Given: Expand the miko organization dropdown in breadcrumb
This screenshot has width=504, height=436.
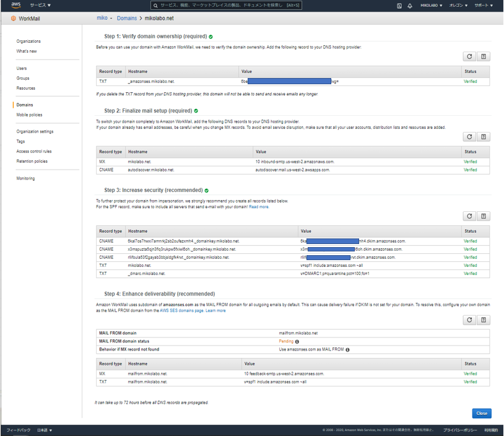Looking at the screenshot, I should (105, 18).
